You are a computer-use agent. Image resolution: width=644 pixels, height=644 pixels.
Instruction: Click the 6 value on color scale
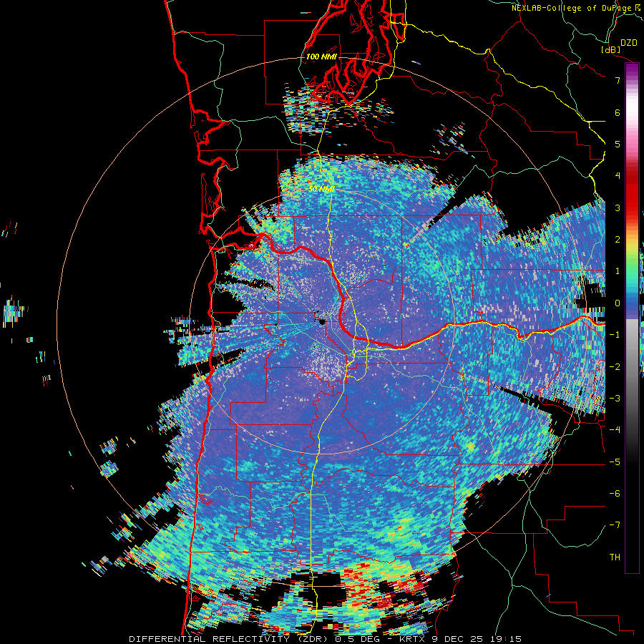pyautogui.click(x=618, y=112)
